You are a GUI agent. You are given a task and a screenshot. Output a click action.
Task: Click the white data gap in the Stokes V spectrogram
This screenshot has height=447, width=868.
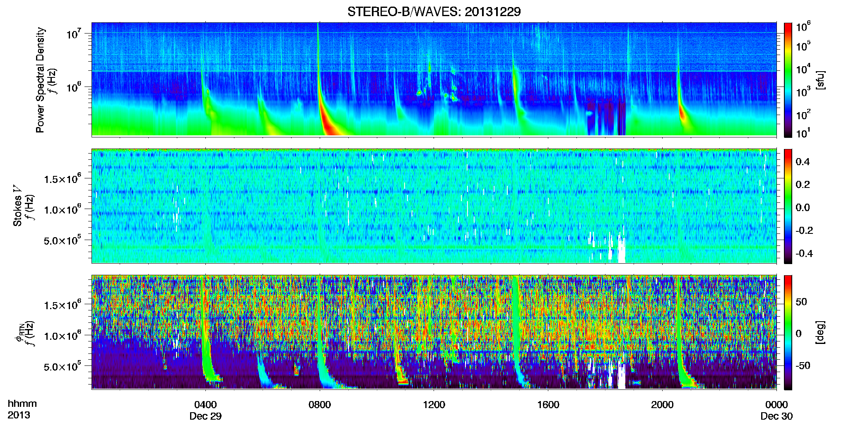(621, 250)
